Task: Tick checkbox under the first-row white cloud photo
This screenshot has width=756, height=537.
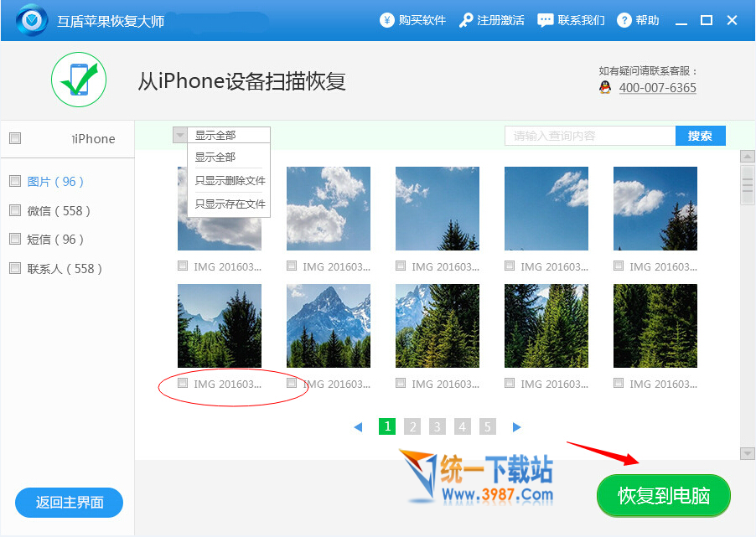Action: [291, 265]
